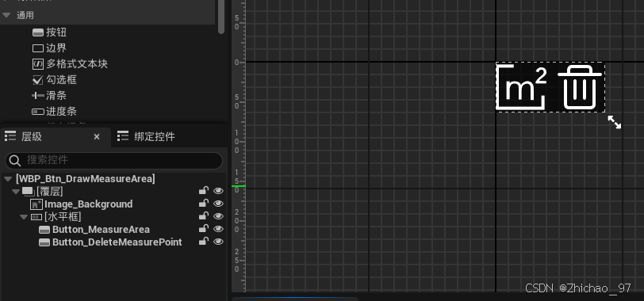This screenshot has height=301, width=644.
Task: Collapse the 覆层 tree node
Action: pyautogui.click(x=16, y=192)
